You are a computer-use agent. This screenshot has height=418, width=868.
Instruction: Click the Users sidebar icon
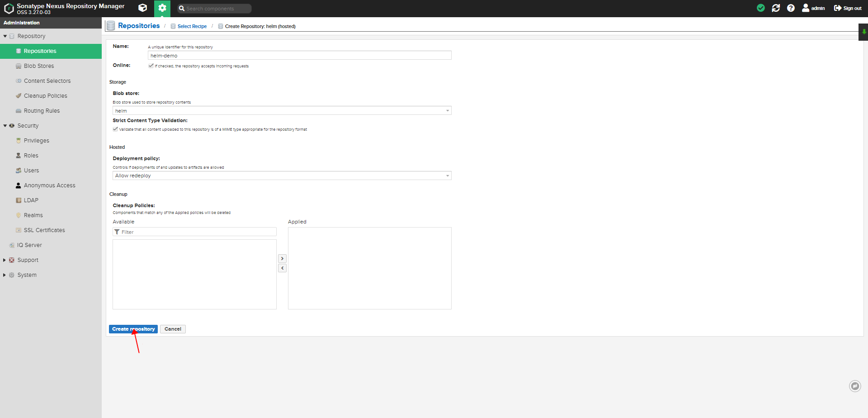(19, 171)
